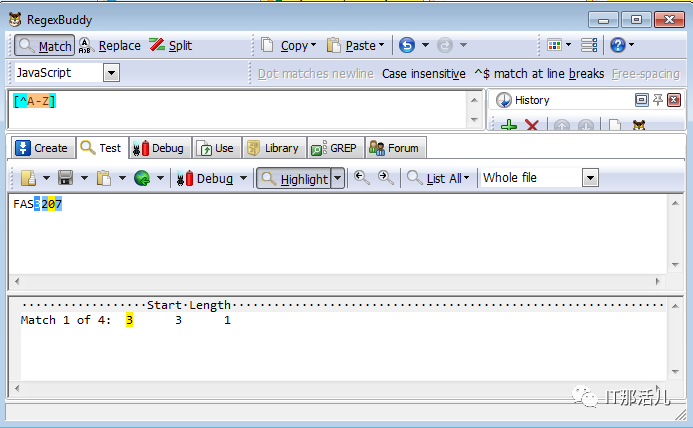
Task: Expand save icon dropdown arrow
Action: (x=84, y=178)
